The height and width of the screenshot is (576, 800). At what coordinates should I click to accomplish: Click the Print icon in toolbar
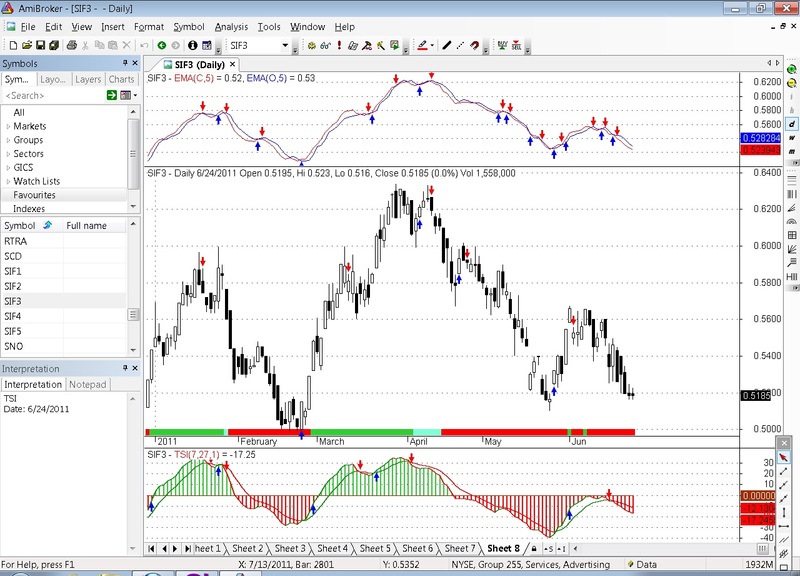point(71,45)
